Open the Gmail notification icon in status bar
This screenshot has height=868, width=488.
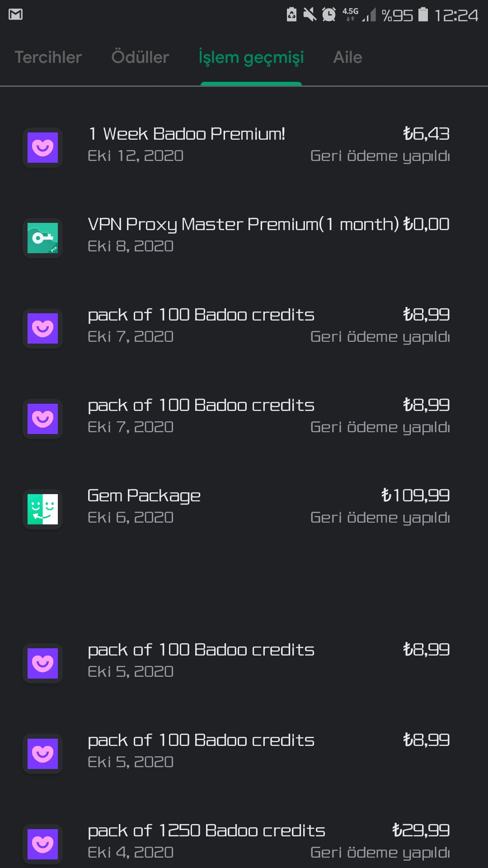coord(15,14)
